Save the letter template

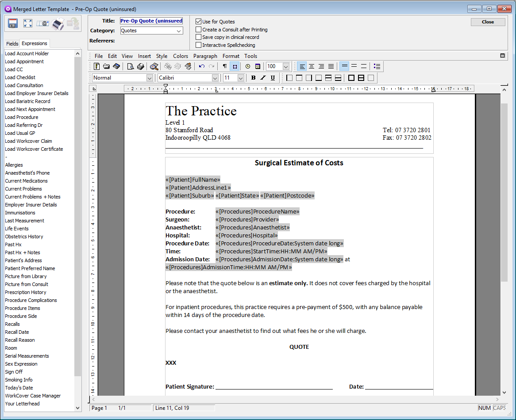tap(12, 23)
